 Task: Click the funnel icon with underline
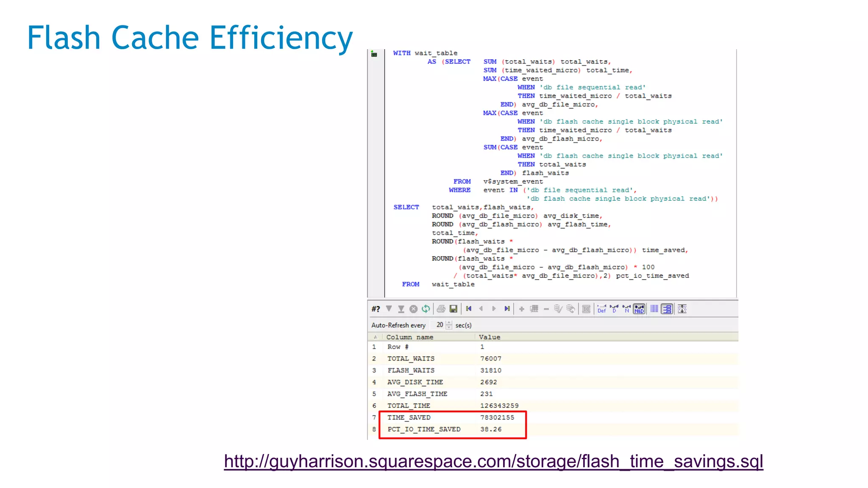point(401,309)
